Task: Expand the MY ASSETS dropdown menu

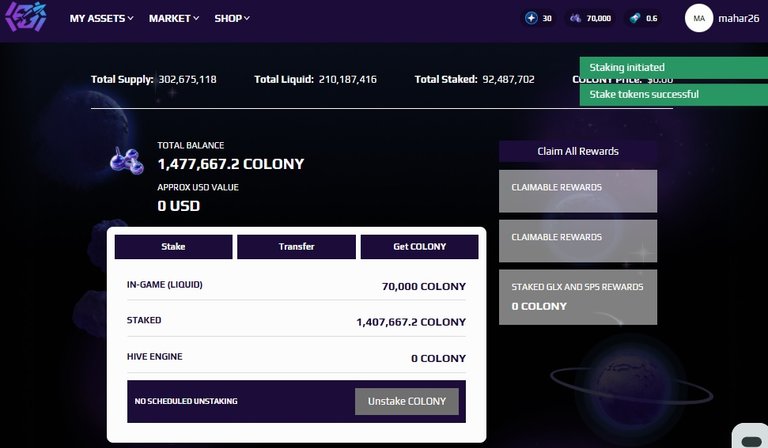Action: pyautogui.click(x=101, y=19)
